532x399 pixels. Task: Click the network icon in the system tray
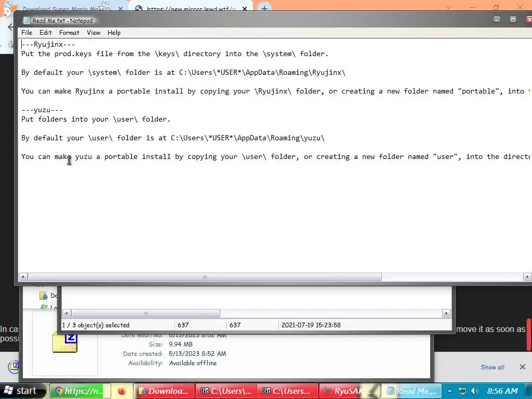pos(462,391)
